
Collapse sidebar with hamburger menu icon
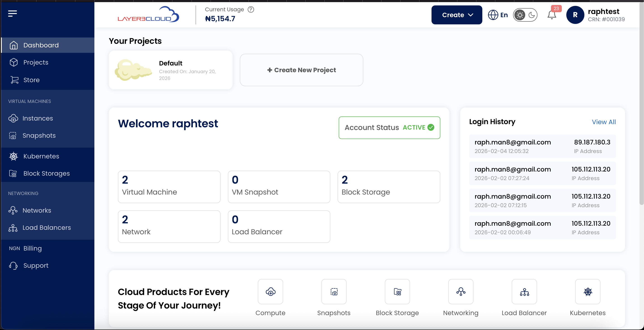(12, 14)
